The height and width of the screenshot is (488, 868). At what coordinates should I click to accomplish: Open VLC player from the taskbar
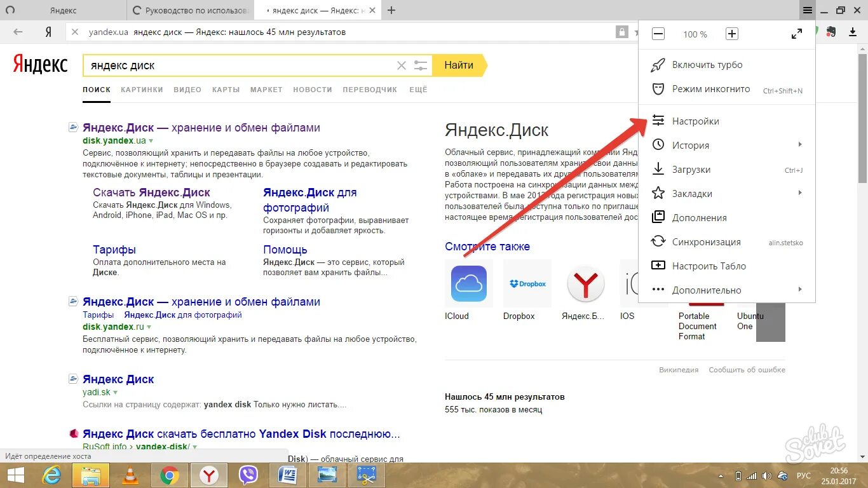[131, 475]
